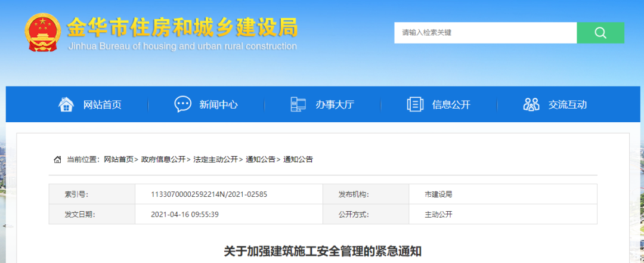Click the speech bubble icon for 新闻中心
Image resolution: width=644 pixels, height=263 pixels.
(x=182, y=104)
